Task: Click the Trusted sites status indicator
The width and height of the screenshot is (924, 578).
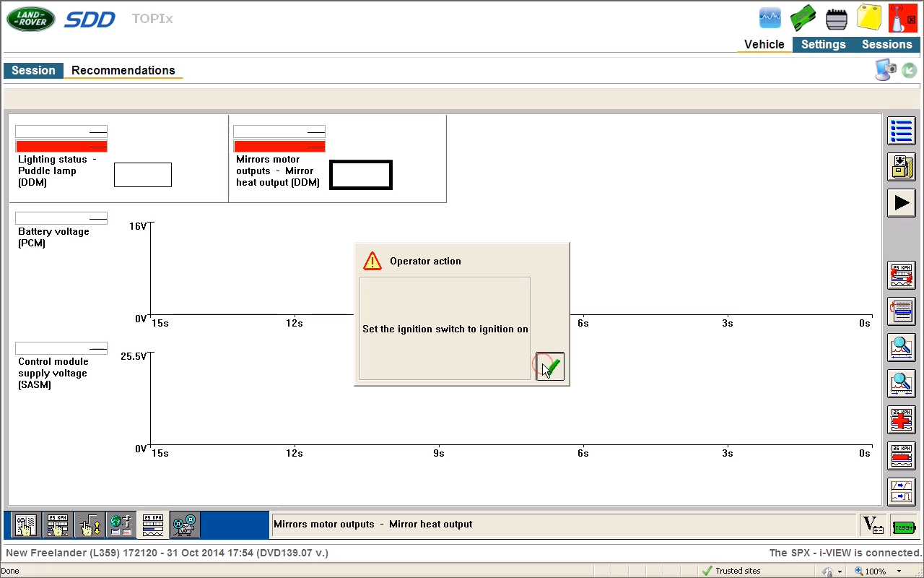Action: [731, 571]
